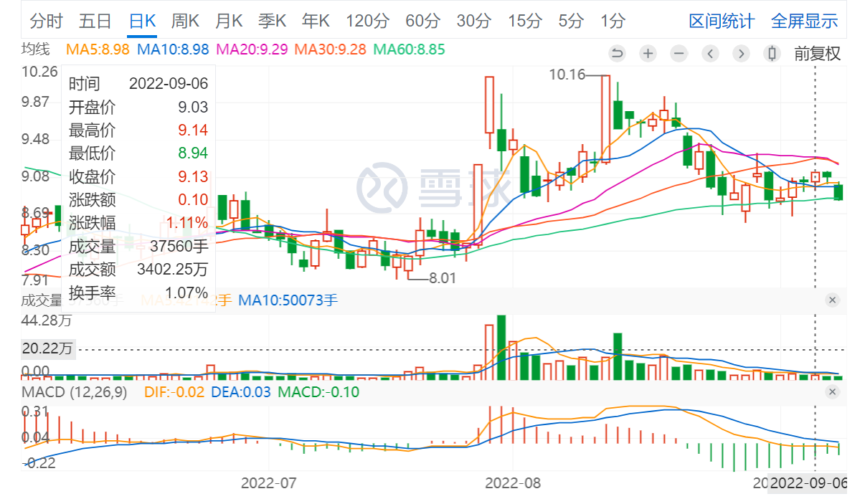This screenshot has height=504, width=860.
Task: Zoom out the chart with minus icon
Action: pos(679,54)
